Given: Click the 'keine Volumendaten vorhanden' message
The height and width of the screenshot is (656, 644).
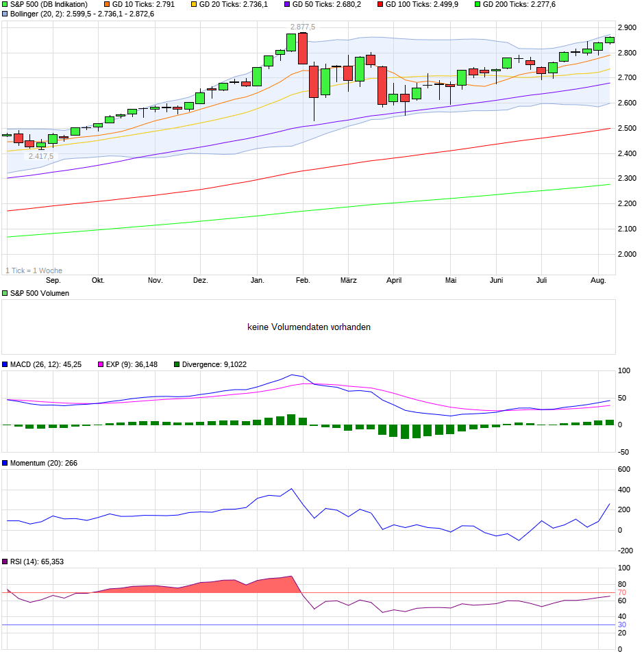Looking at the screenshot, I should pyautogui.click(x=309, y=327).
